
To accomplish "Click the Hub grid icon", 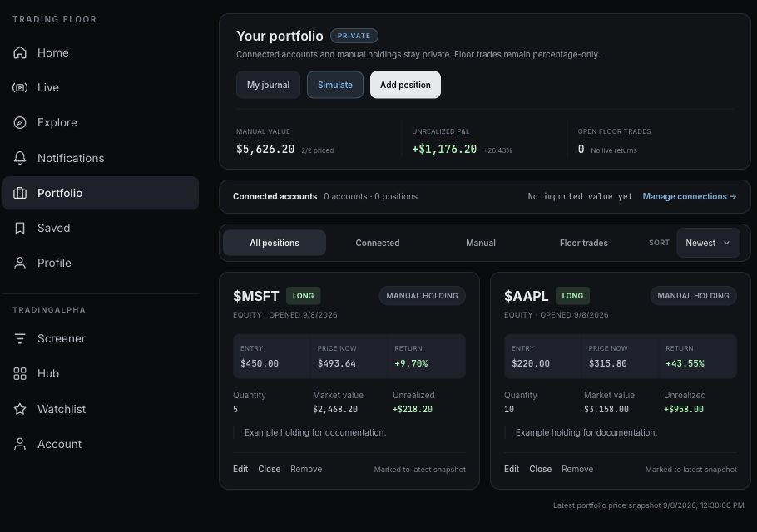I will [20, 374].
